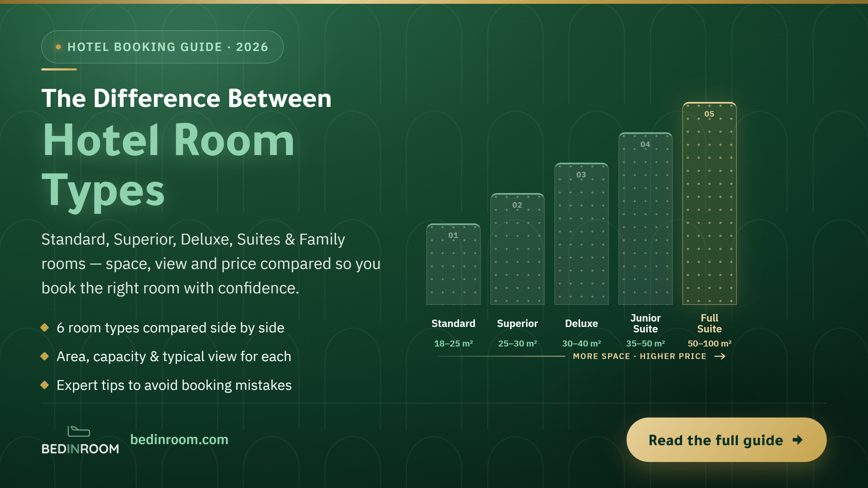Click the diamond bullet beside 6 room types

(x=44, y=327)
